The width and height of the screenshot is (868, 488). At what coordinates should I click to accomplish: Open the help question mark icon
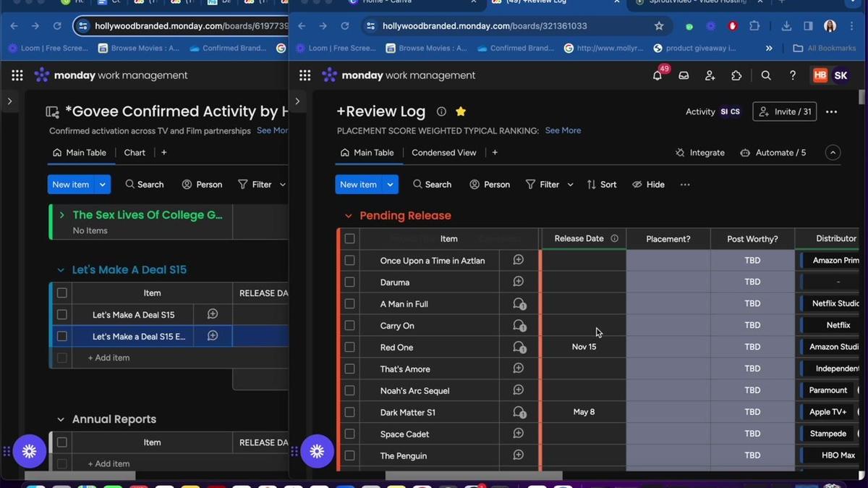[x=793, y=75]
